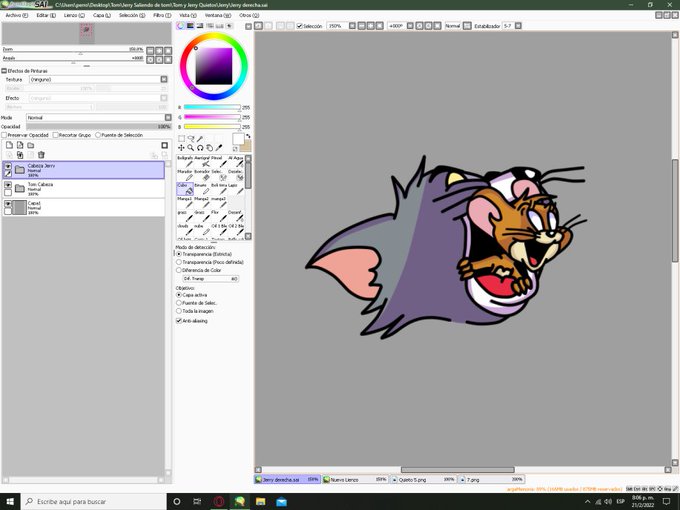Click the Windows taskbar search box
680x510 pixels.
point(93,502)
